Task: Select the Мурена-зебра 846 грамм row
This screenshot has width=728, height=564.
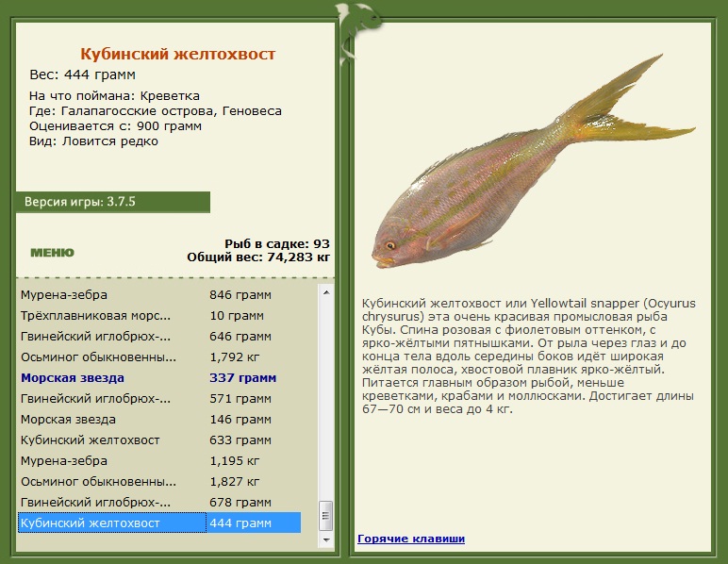Action: pos(159,295)
